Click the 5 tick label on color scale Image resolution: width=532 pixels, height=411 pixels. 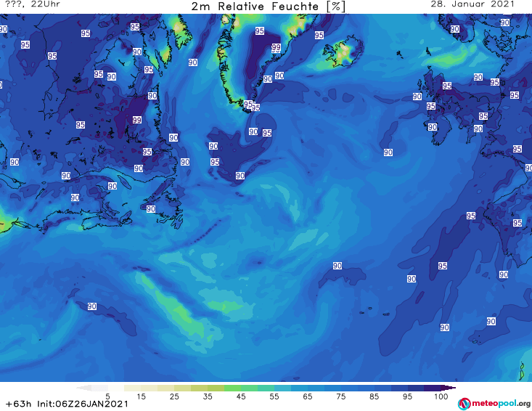[108, 396]
